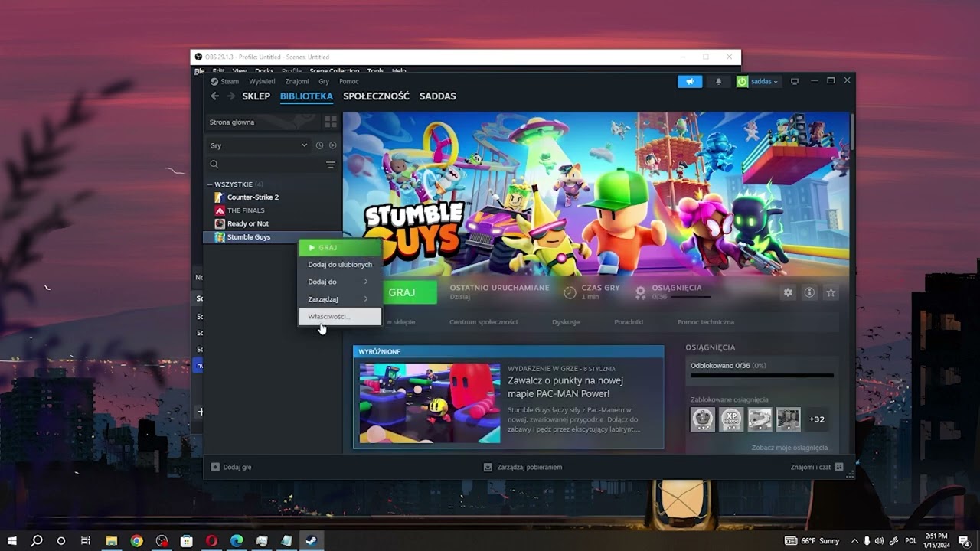Click the library search field
This screenshot has width=980, height=551.
coord(266,165)
